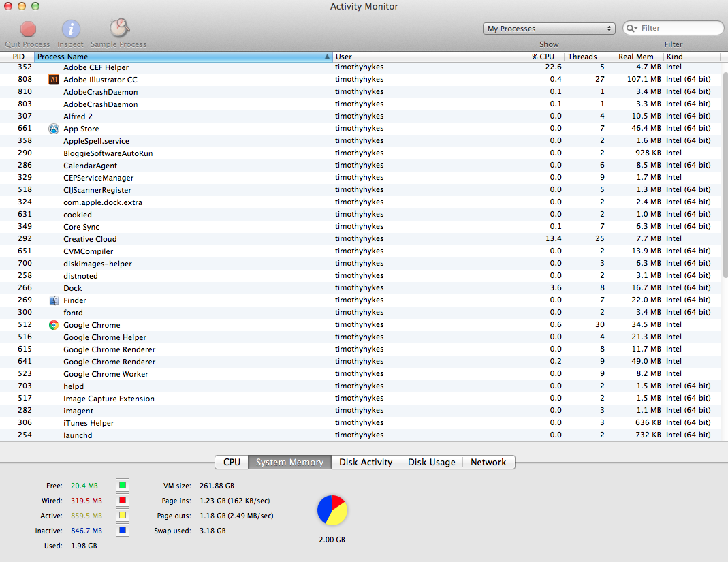Switch to the Network tab
The height and width of the screenshot is (562, 728).
(488, 462)
